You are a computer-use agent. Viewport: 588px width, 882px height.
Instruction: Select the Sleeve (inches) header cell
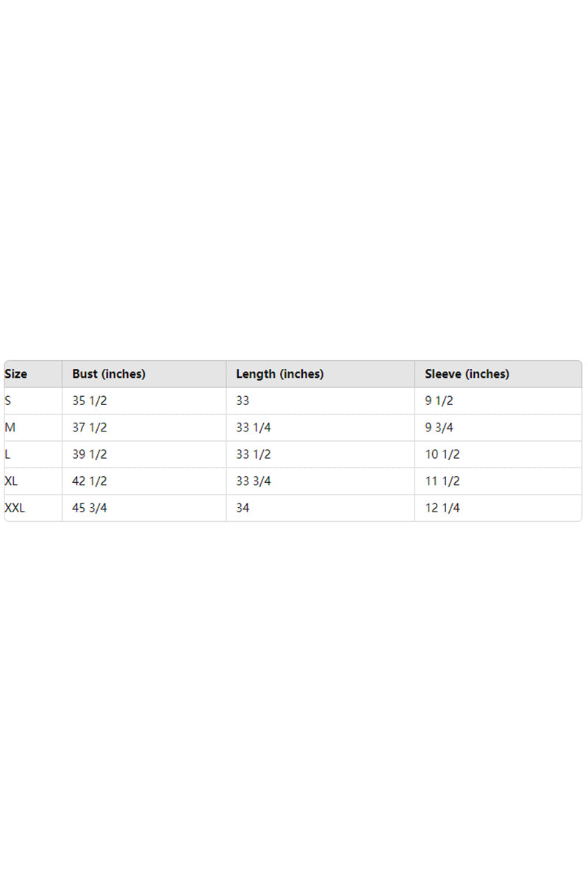click(x=467, y=374)
